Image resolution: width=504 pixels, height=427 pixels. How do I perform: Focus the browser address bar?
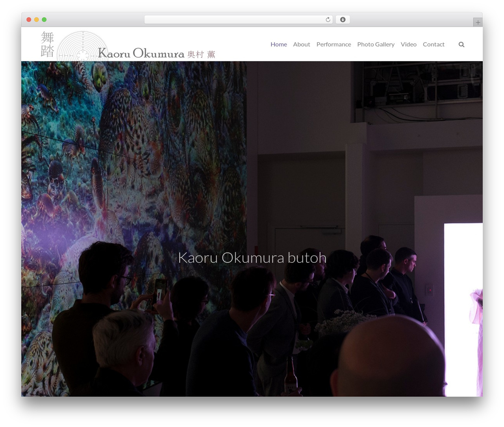[x=239, y=20]
